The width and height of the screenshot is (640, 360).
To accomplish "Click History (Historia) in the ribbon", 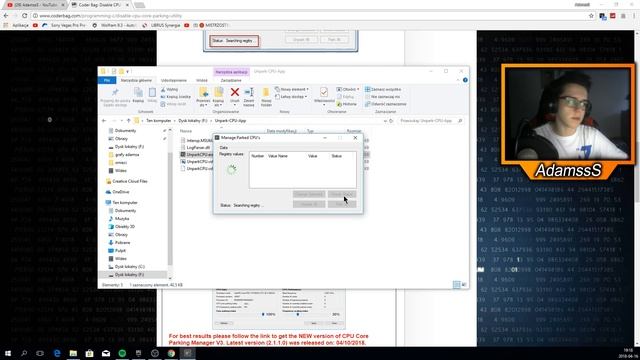I will point(347,104).
